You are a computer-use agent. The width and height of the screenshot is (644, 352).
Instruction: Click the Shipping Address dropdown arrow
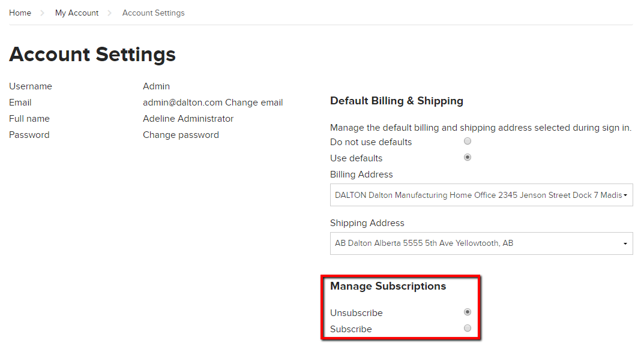point(624,243)
